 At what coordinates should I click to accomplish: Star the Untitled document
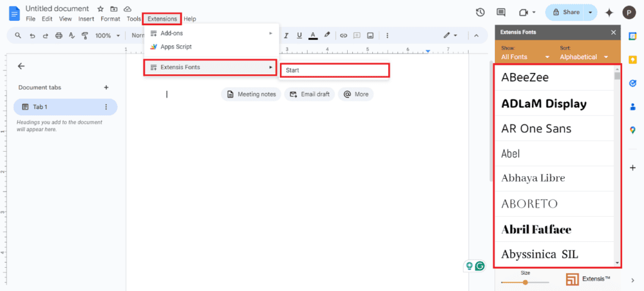pos(100,9)
